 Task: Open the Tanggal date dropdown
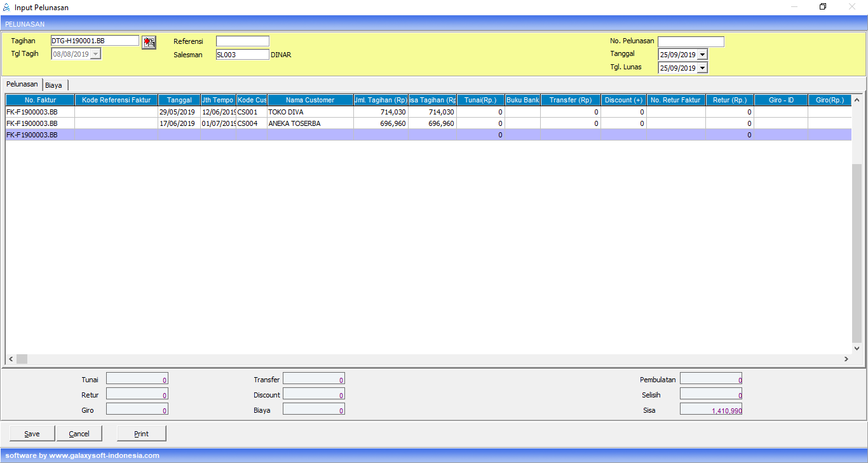point(702,55)
